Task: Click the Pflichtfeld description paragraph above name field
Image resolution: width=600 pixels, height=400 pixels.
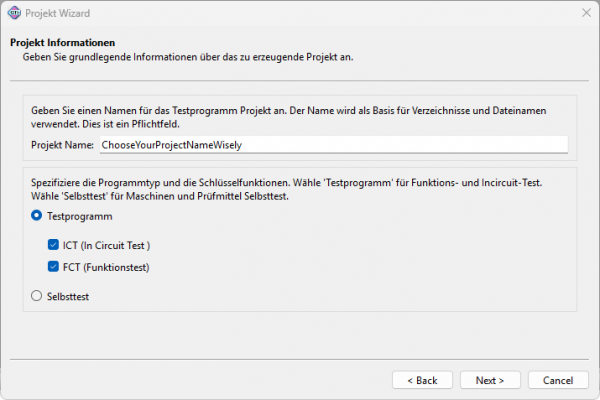Action: [x=290, y=115]
